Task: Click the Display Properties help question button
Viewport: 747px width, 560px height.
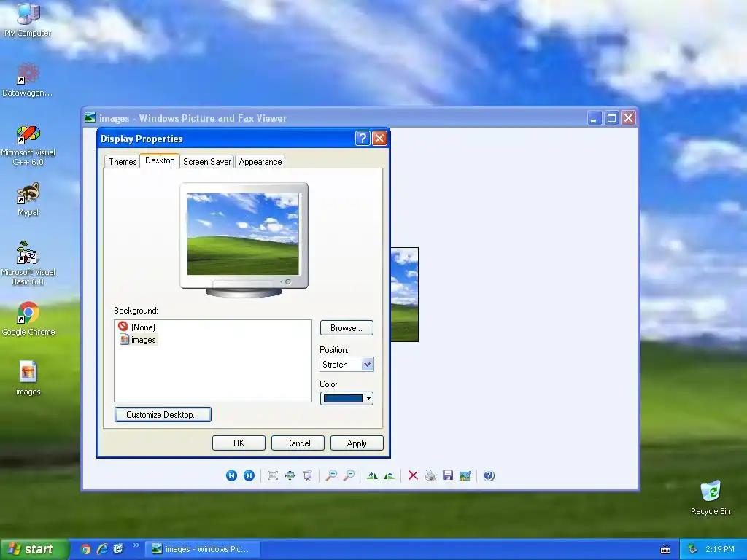Action: click(x=363, y=138)
